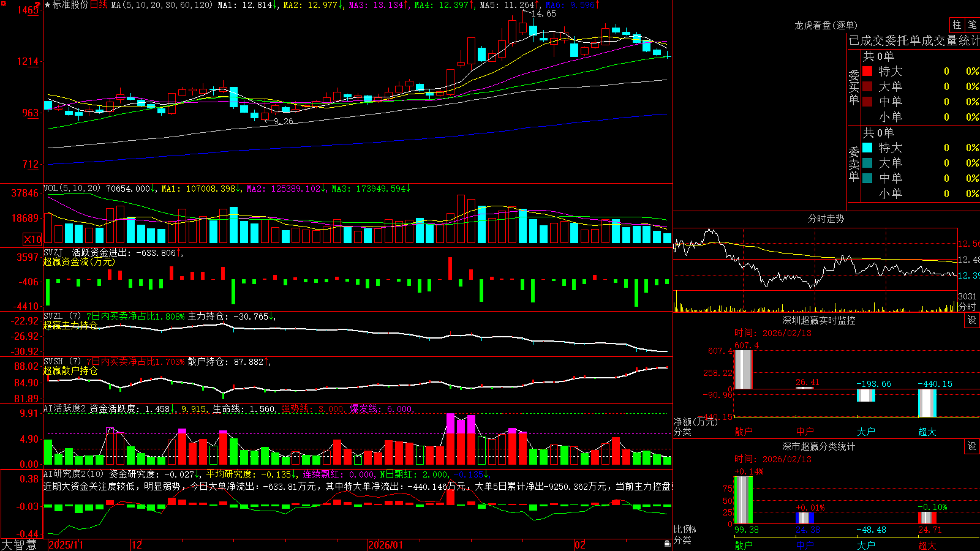Click the red 特大 buy-order color swatch
The height and width of the screenshot is (551, 980).
coord(867,71)
